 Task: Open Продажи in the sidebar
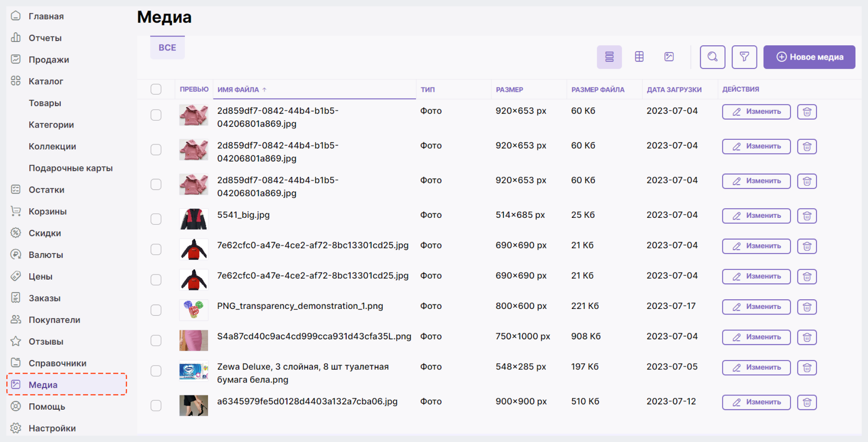point(49,60)
